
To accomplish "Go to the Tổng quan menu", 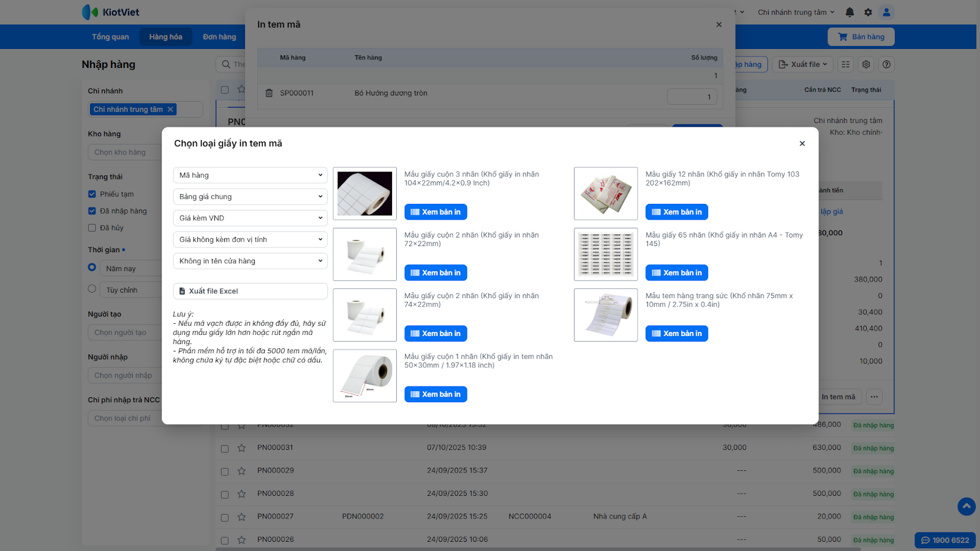I will click(x=110, y=37).
